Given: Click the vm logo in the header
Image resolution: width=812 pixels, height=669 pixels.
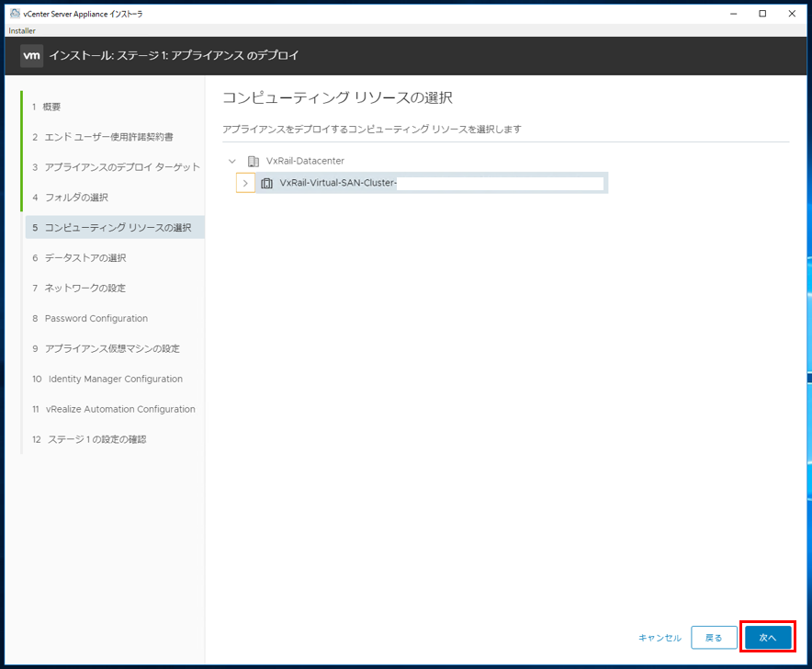Looking at the screenshot, I should 30,55.
